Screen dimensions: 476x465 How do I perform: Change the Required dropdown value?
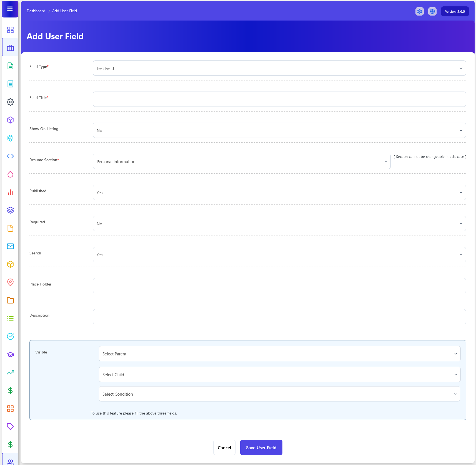(279, 224)
